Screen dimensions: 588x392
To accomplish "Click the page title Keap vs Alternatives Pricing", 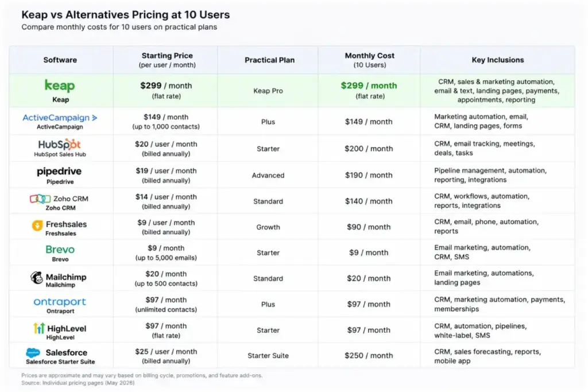I will coord(126,14).
